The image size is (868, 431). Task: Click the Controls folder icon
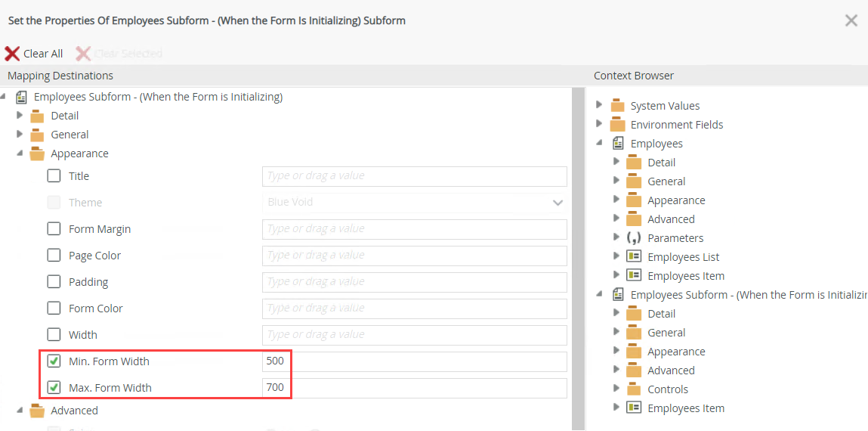coord(634,389)
